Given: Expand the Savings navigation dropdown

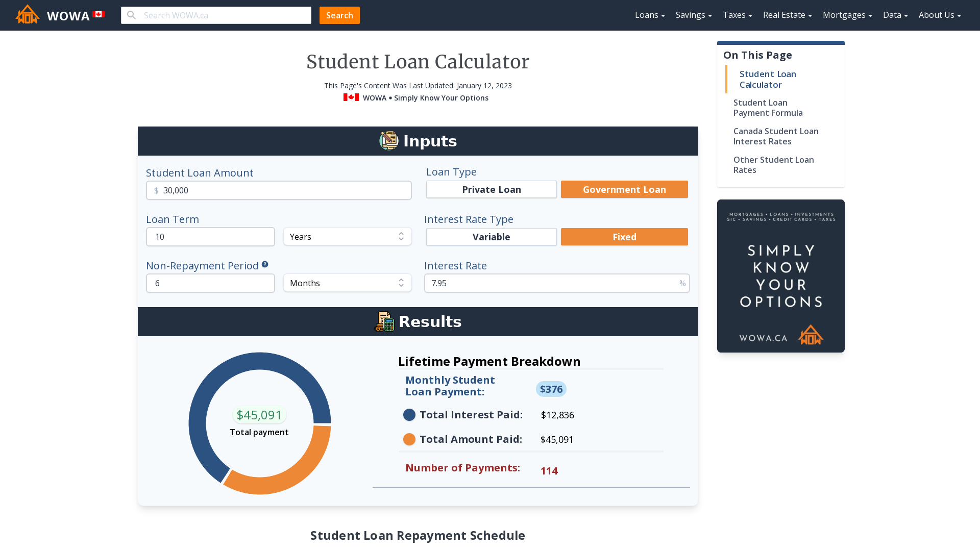Looking at the screenshot, I should [x=693, y=15].
